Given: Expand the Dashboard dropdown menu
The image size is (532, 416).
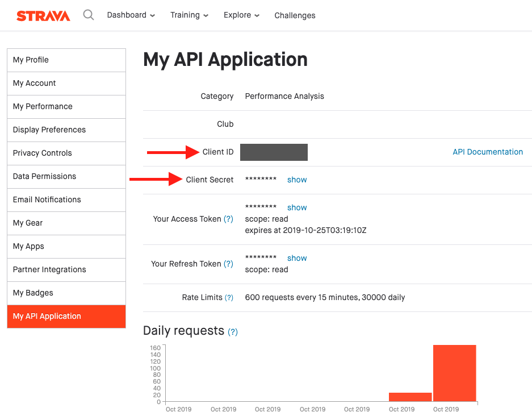Looking at the screenshot, I should click(x=131, y=15).
